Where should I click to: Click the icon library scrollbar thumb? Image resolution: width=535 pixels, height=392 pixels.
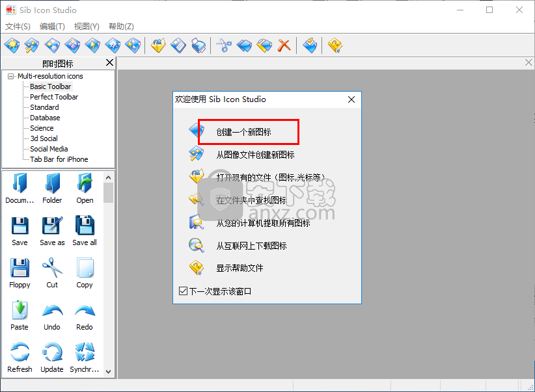pos(109,193)
